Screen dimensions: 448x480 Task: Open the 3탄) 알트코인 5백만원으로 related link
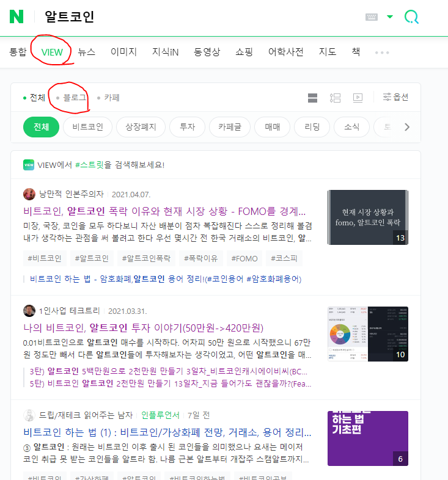tap(168, 371)
